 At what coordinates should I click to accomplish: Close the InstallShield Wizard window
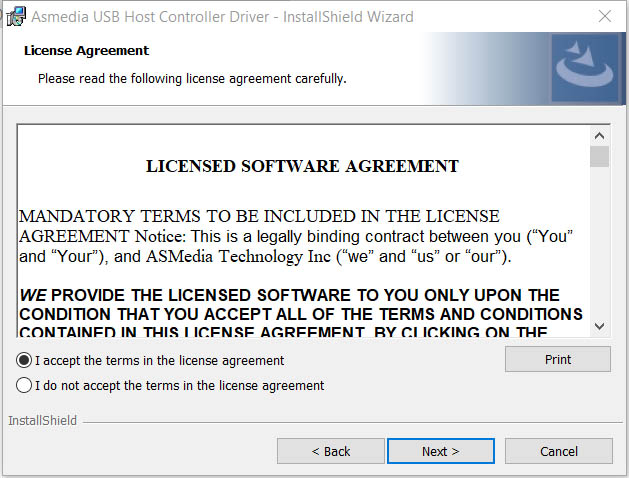tap(605, 16)
